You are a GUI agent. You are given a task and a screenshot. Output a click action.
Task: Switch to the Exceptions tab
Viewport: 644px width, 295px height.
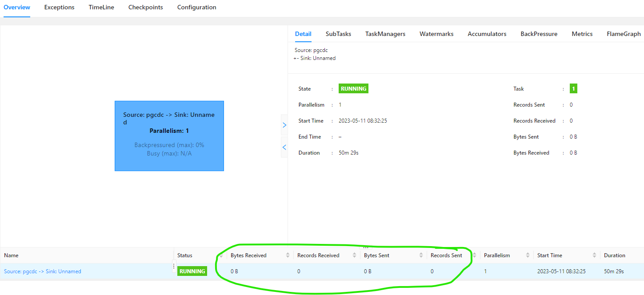click(x=59, y=8)
